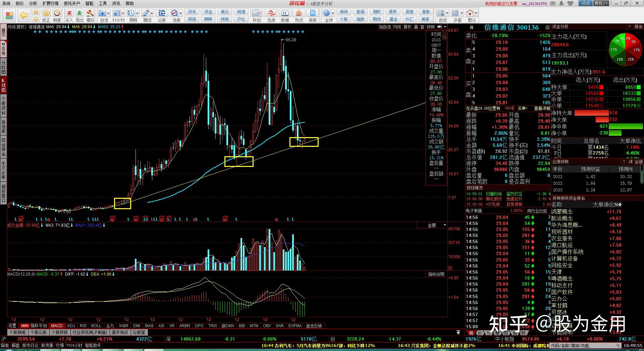Open the 论股 discussion icon

coord(162,13)
